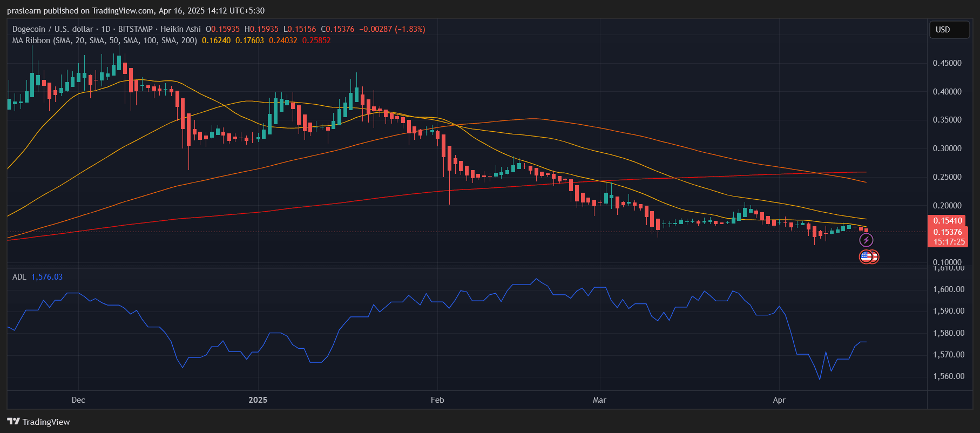The image size is (980, 433).
Task: Click the Dogecoin / U.S. dollar symbol title
Action: click(x=52, y=29)
